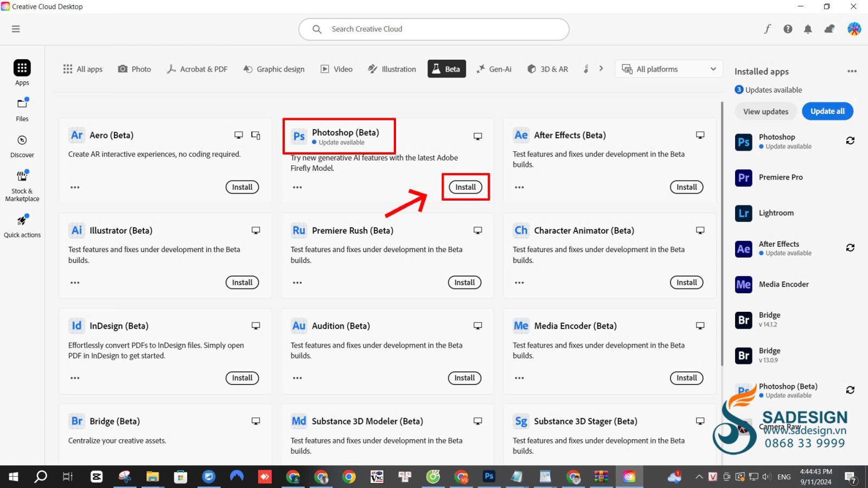The image size is (868, 488).
Task: Expand the All platforms dropdown
Action: pos(669,69)
